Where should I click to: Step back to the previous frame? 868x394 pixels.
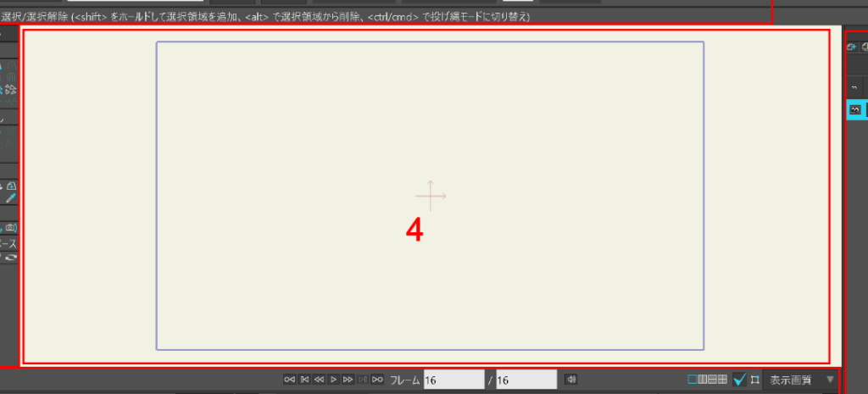319,379
